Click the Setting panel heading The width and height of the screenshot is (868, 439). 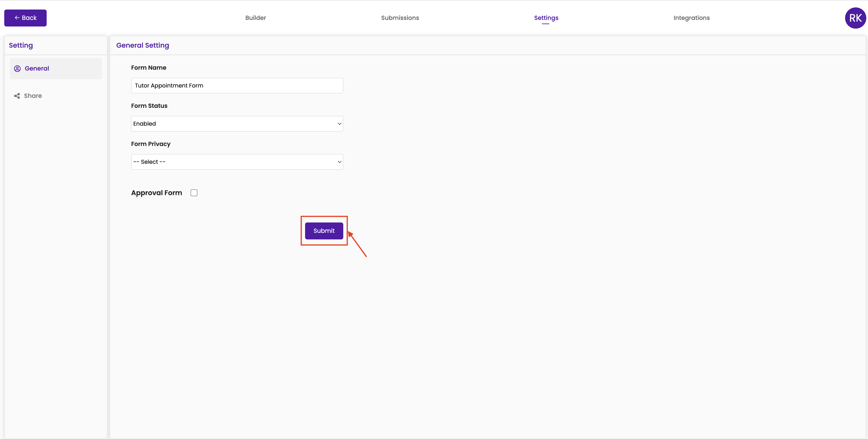21,46
